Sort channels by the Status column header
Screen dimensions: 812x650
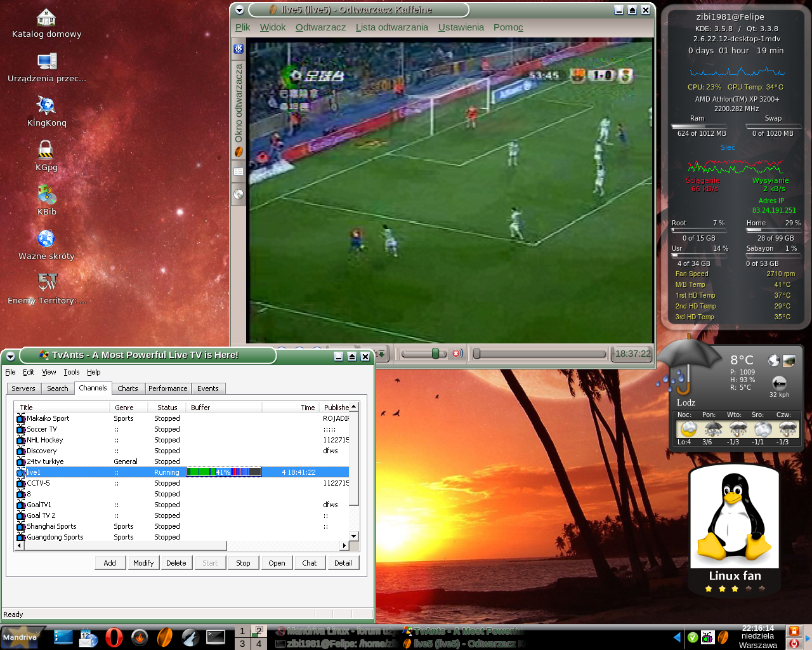(x=167, y=408)
